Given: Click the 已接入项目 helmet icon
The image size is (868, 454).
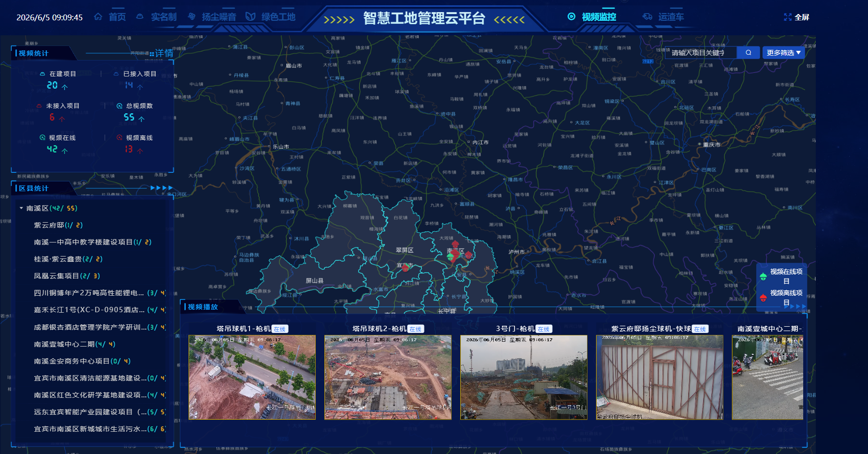Looking at the screenshot, I should click(x=116, y=74).
